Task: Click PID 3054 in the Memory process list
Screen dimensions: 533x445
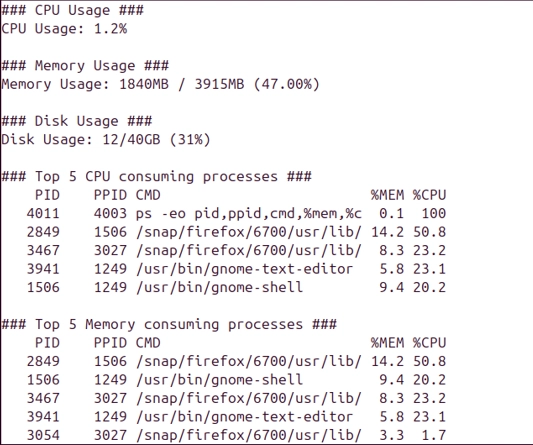Action: click(43, 435)
